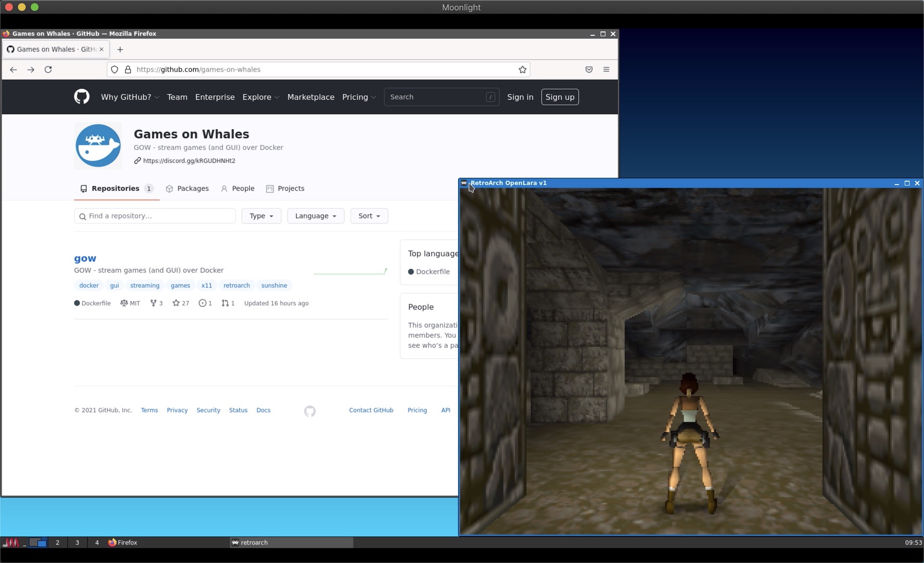Click the Sign up button
This screenshot has width=924, height=563.
(x=560, y=96)
